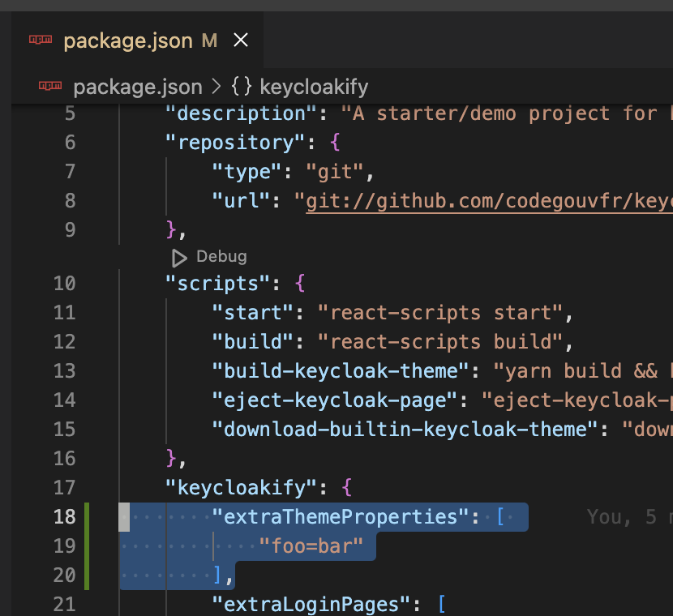Click the {} symbol icon beside keycloakify
This screenshot has height=616, width=673.
[241, 86]
